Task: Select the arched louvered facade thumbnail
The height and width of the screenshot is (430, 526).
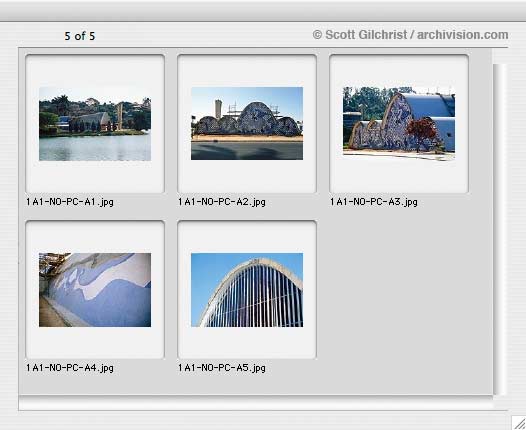Action: pyautogui.click(x=247, y=290)
